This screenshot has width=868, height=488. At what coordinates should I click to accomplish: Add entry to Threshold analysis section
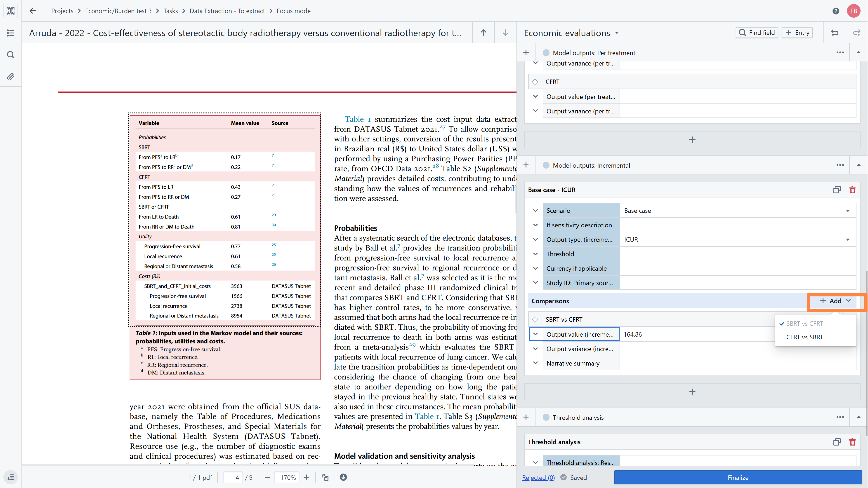(526, 417)
